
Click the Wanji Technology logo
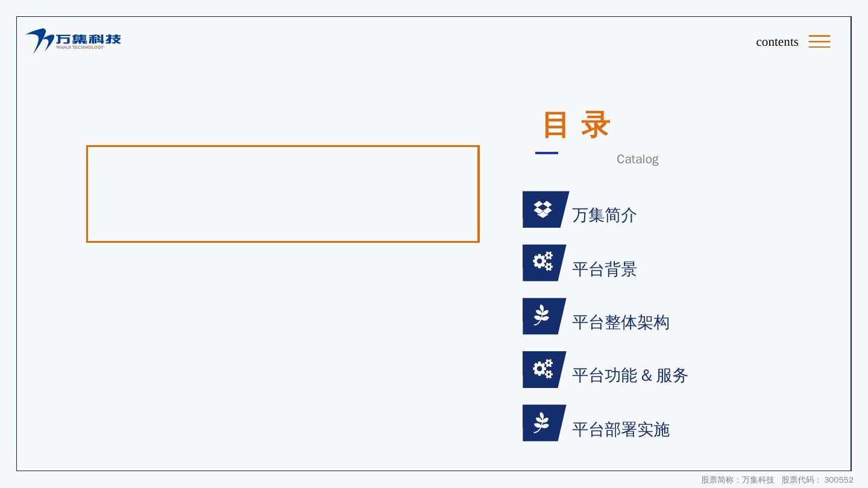pos(73,40)
